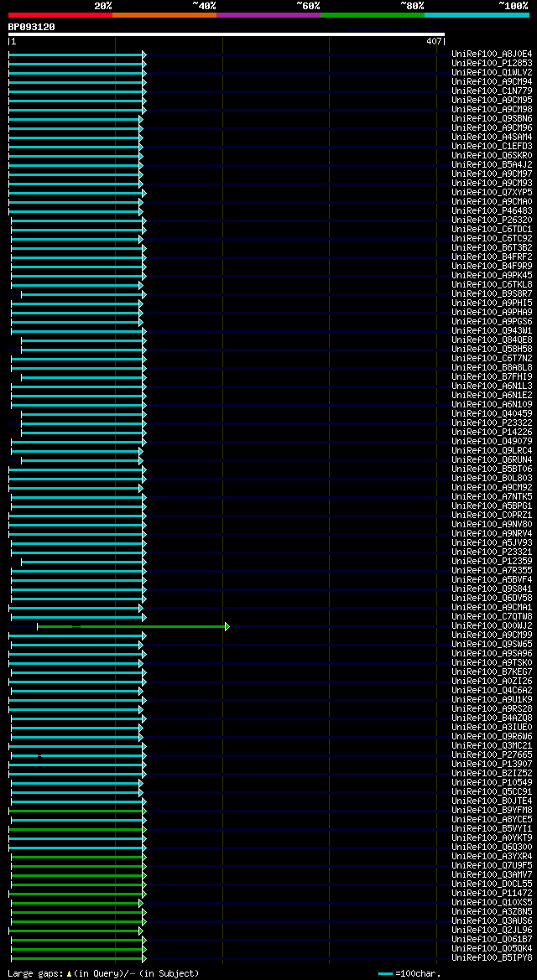This screenshot has height=980, width=537.
Task: Select label UniRef100_B6T3B2
Action: (492, 247)
